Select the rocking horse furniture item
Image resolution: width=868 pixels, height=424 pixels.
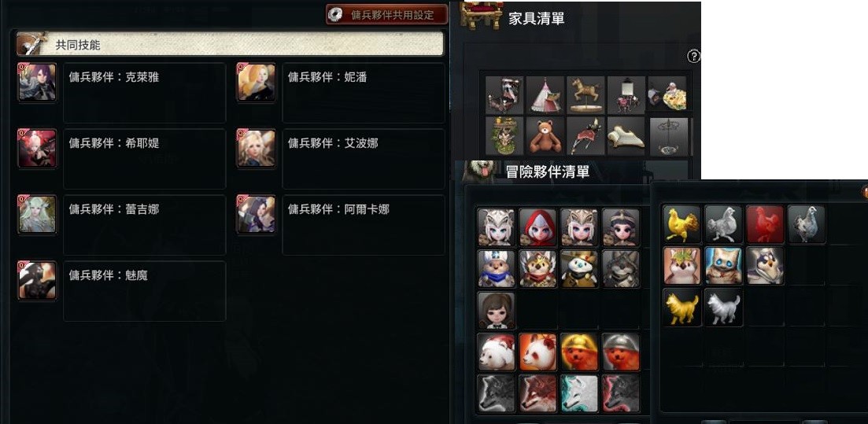(585, 94)
